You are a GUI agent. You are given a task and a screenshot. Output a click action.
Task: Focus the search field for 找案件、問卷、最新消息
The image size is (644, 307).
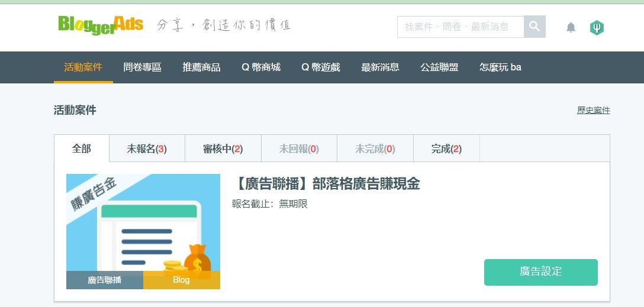[x=461, y=27]
